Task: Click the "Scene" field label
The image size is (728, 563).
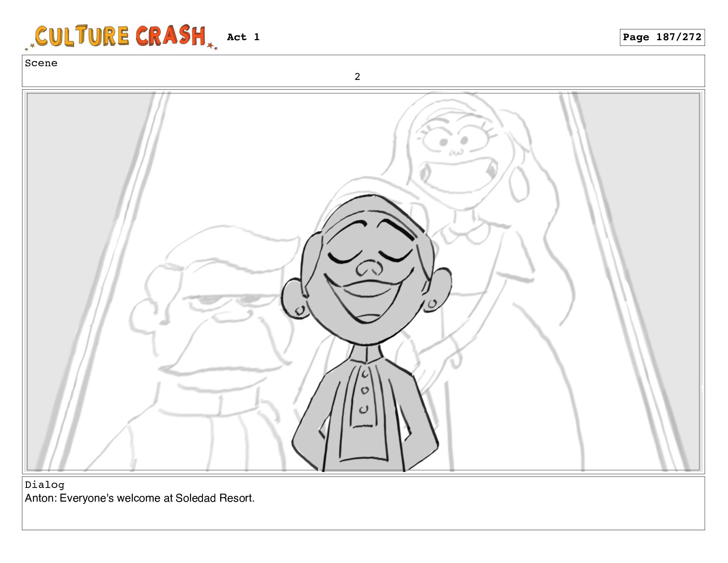Action: pos(41,63)
